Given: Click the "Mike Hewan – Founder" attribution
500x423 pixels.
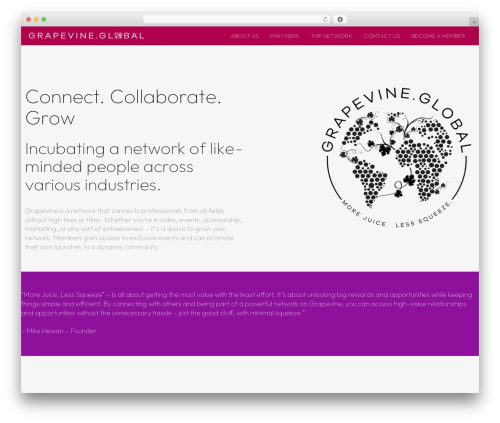Looking at the screenshot, I should [x=59, y=331].
